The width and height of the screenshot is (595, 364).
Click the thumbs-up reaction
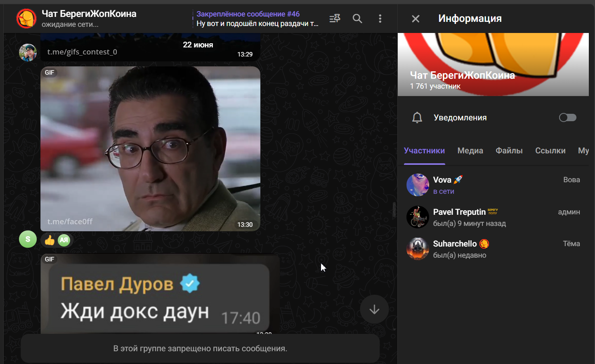(50, 240)
